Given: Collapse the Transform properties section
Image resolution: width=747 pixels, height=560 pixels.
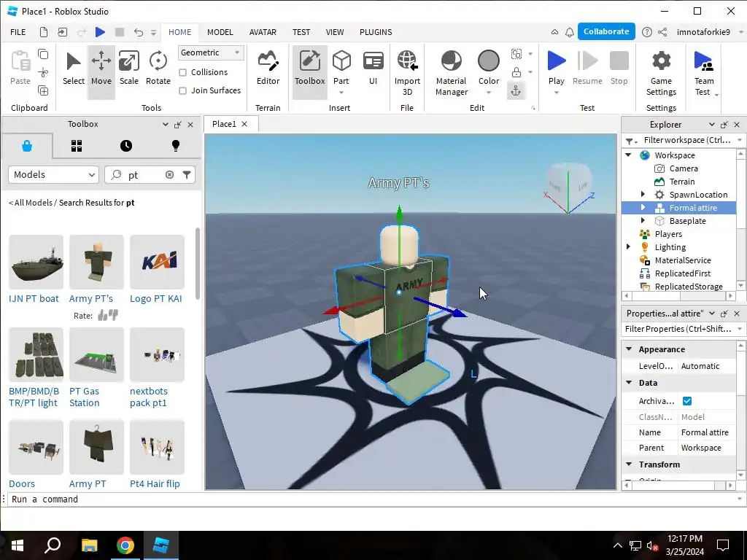Looking at the screenshot, I should click(x=629, y=464).
